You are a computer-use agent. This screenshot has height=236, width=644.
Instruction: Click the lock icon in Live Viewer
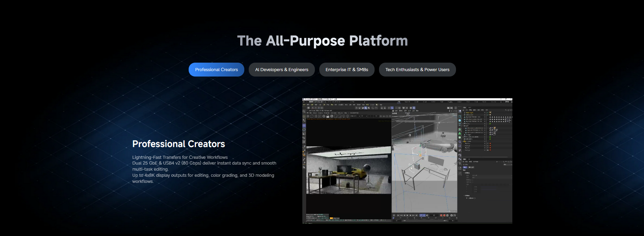point(328,116)
